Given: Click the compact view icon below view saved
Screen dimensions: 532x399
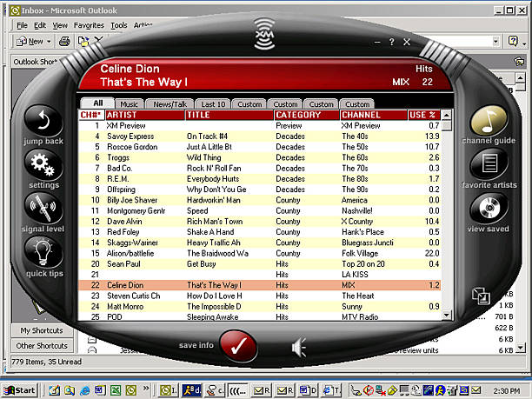Looking at the screenshot, I should [x=481, y=296].
